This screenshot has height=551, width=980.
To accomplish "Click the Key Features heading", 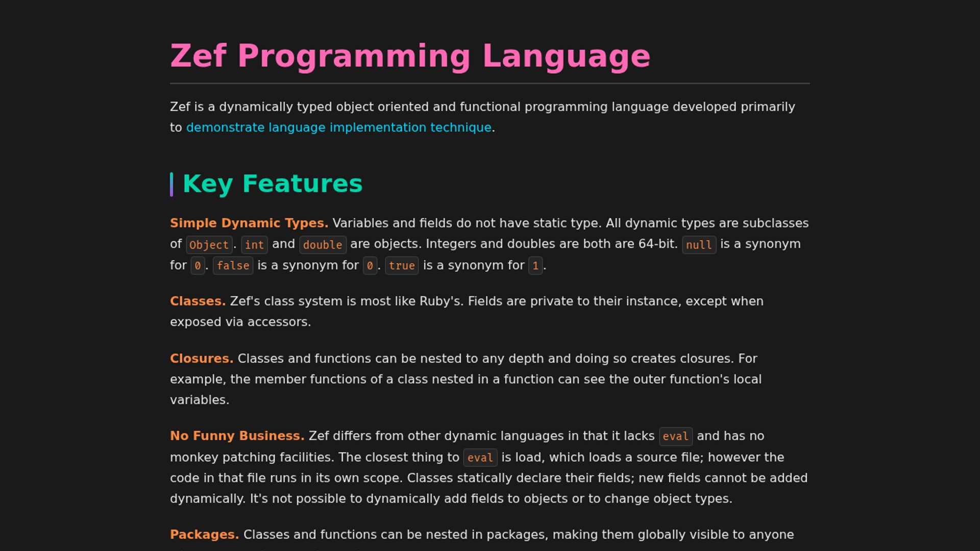I will pyautogui.click(x=272, y=184).
